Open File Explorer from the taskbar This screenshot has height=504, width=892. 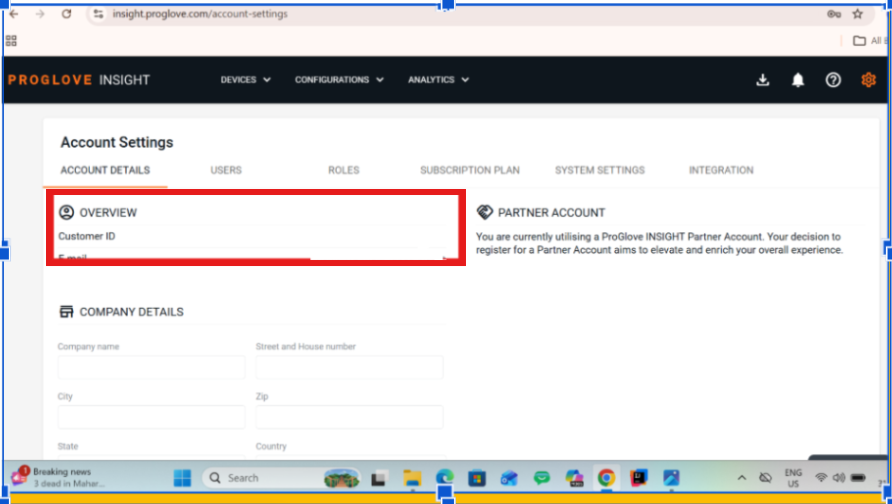(412, 478)
